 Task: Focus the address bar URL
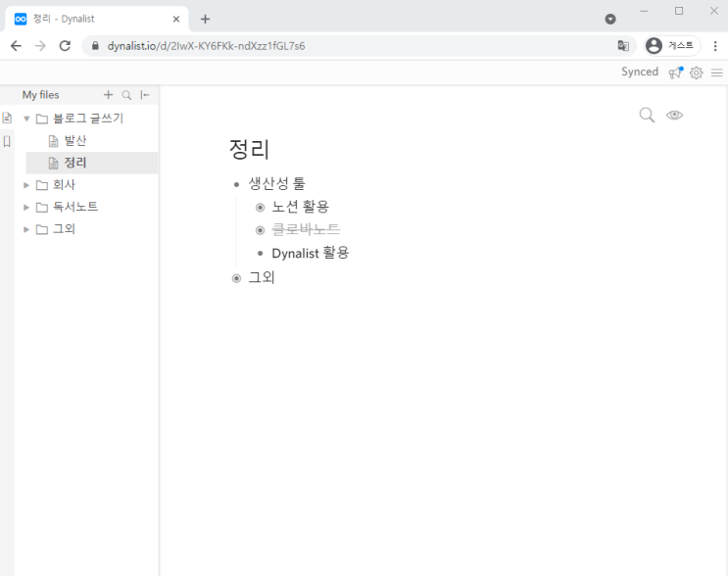click(206, 46)
